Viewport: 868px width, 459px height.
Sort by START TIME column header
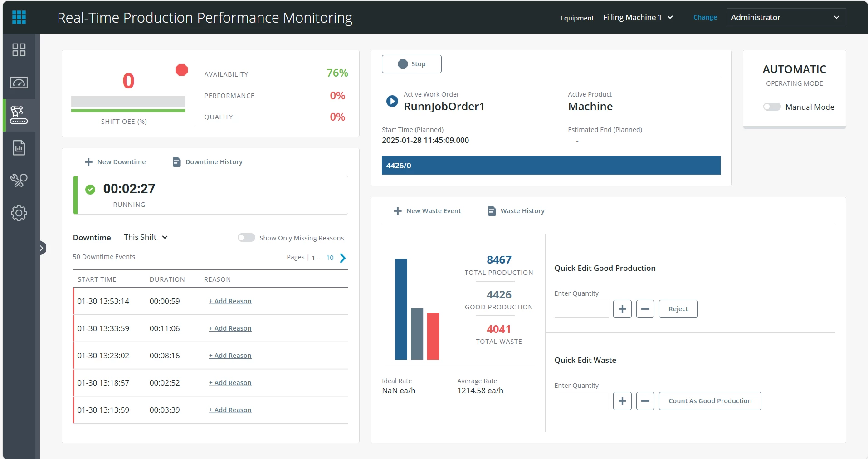[x=97, y=279]
